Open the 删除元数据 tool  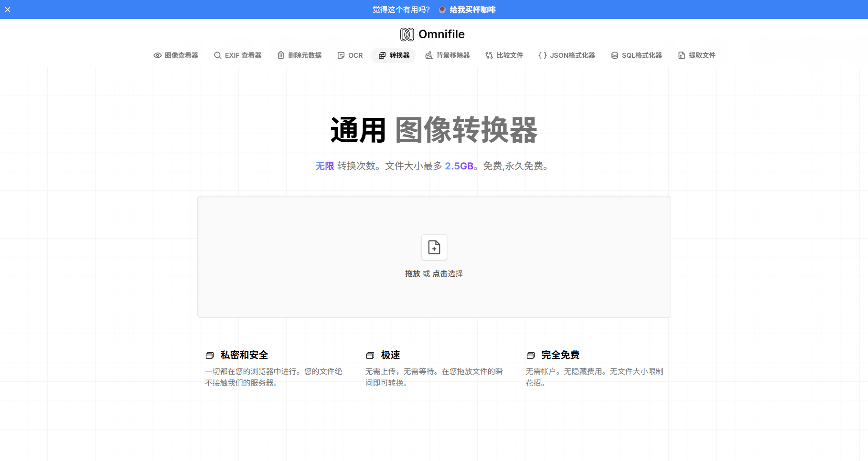point(299,55)
